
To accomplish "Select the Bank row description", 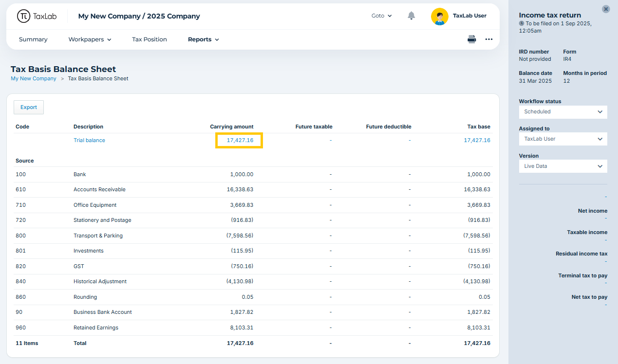I will (x=80, y=174).
